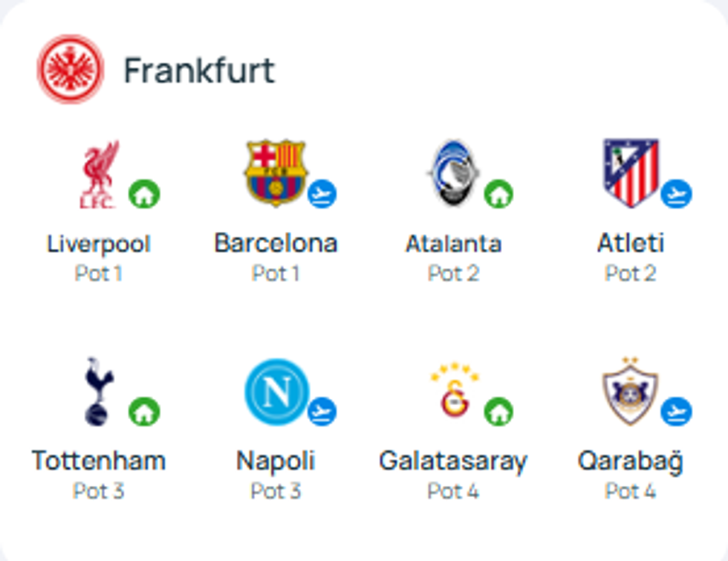The image size is (728, 561).
Task: Click the home icon beside Liverpool
Action: [x=144, y=195]
